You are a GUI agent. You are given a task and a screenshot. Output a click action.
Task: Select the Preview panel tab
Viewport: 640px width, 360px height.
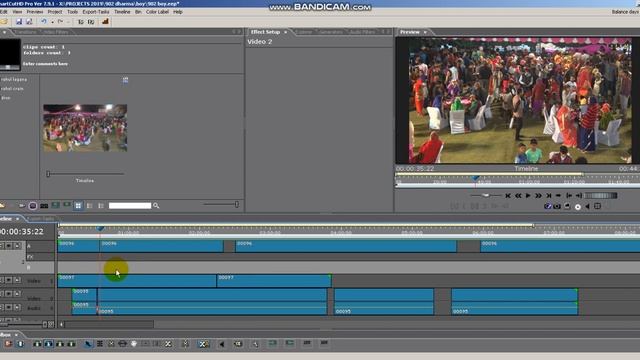click(x=409, y=32)
